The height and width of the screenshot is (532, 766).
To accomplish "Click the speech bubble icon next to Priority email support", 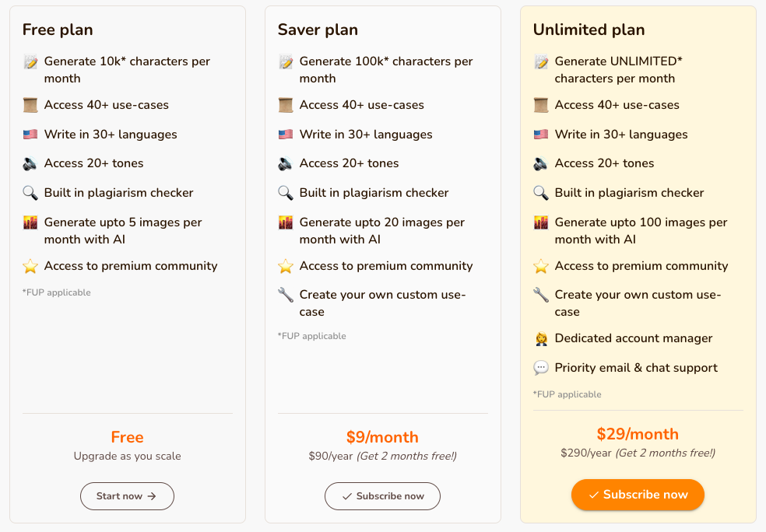I will coord(540,367).
